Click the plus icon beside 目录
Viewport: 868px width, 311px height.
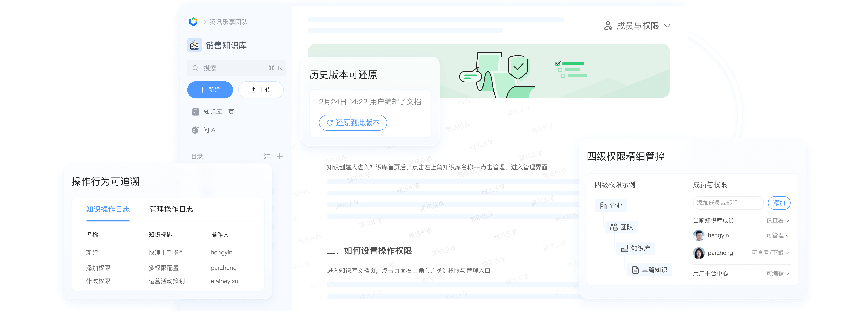280,156
